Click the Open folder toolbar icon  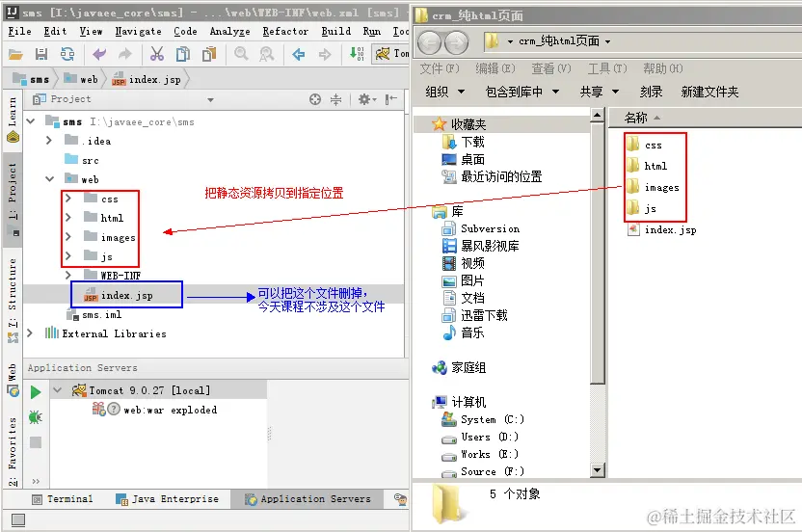tap(15, 54)
